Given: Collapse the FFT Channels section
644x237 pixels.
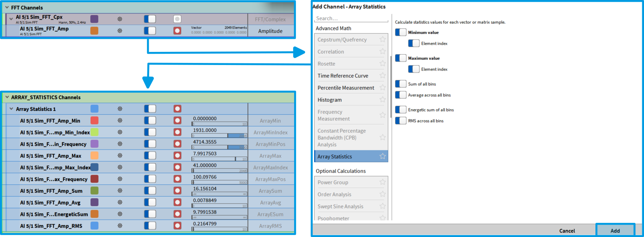Looking at the screenshot, I should click(x=7, y=7).
